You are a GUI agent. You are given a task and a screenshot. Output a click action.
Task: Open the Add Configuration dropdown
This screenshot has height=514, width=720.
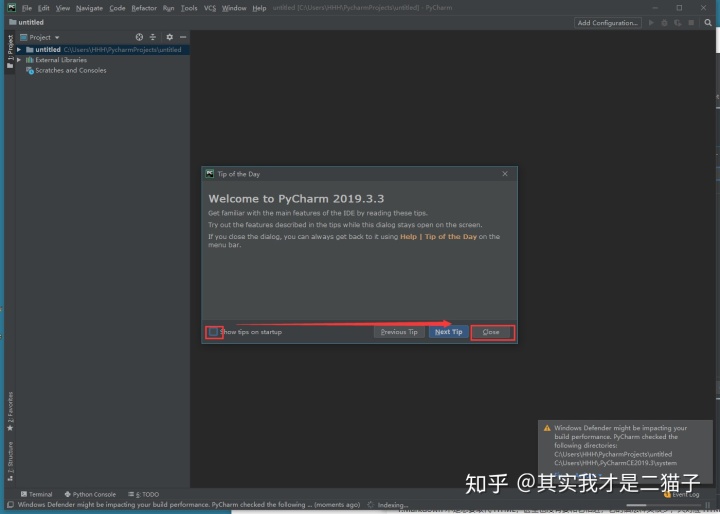pyautogui.click(x=608, y=23)
